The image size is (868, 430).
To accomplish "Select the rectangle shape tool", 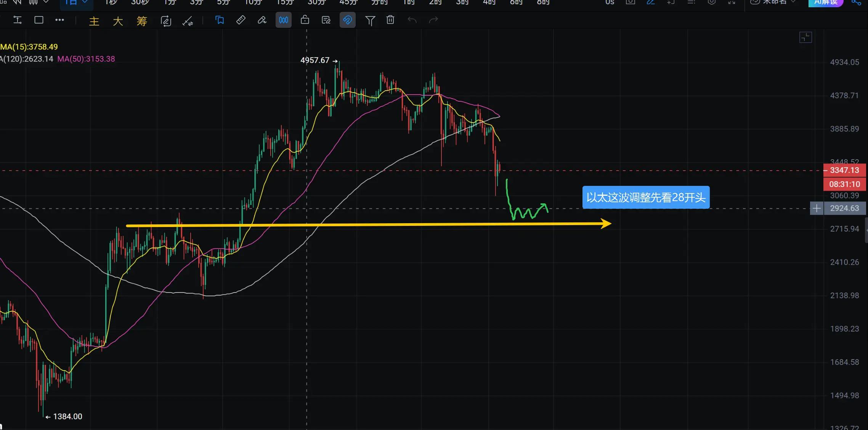I will tap(39, 20).
